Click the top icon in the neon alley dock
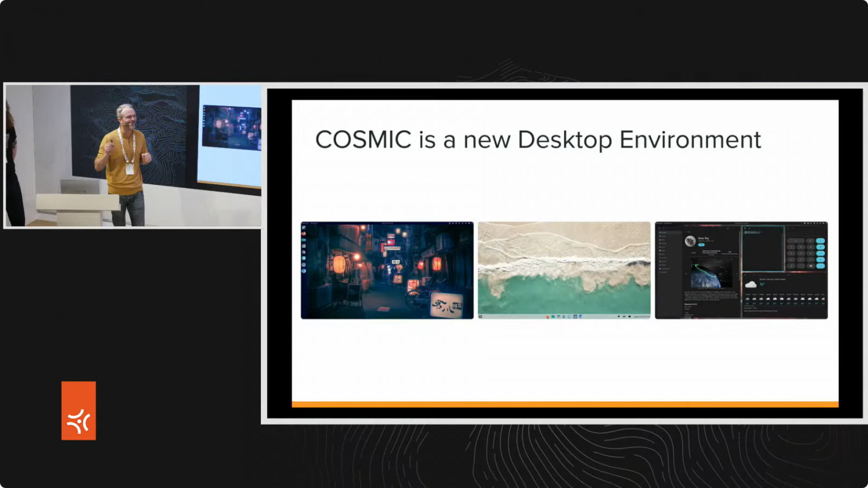Viewport: 868px width, 488px height. [304, 228]
